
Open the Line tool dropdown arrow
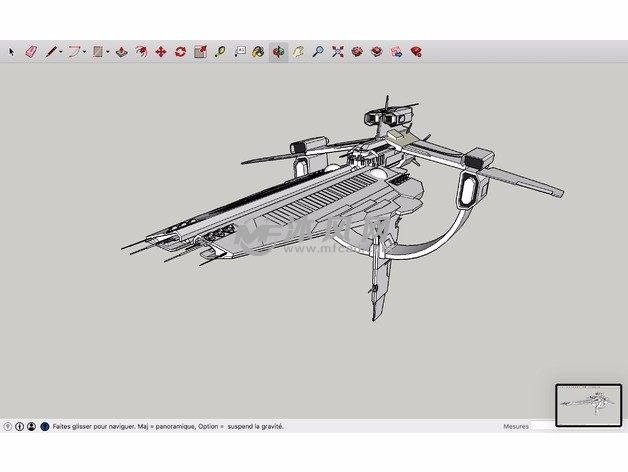(x=61, y=51)
